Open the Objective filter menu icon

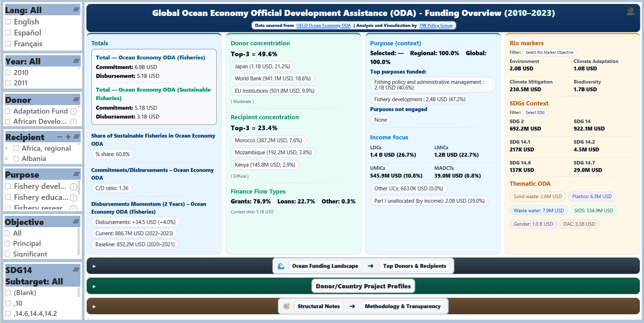pos(76,221)
